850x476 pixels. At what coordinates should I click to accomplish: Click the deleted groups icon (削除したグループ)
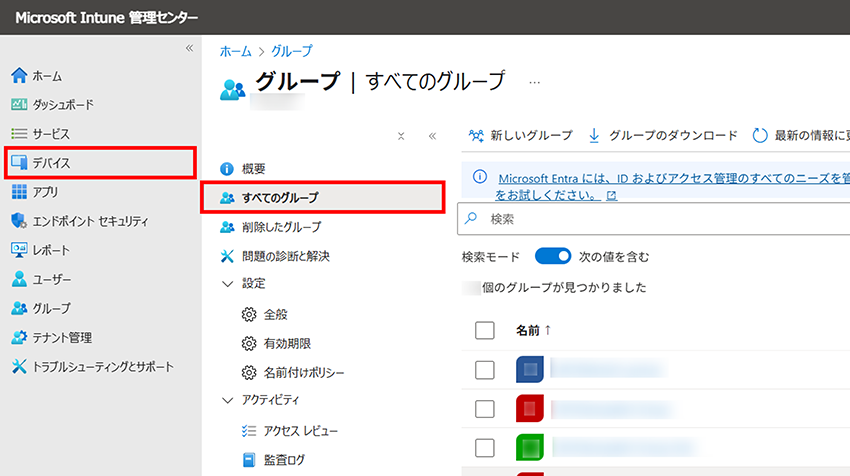(227, 227)
